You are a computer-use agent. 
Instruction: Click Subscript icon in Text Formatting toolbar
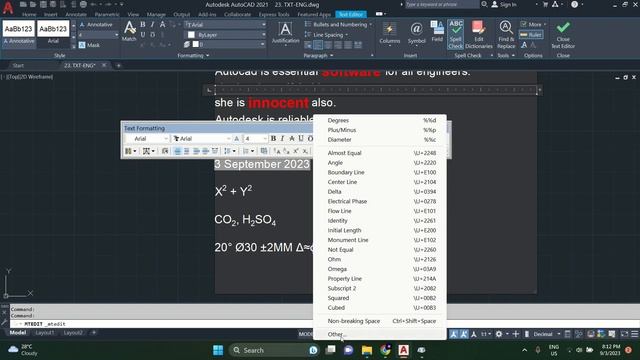click(x=305, y=151)
